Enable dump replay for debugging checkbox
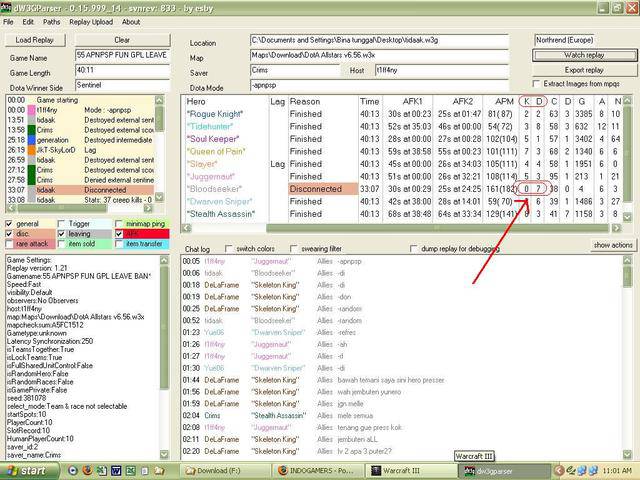Viewport: 640px width, 480px height. 413,249
